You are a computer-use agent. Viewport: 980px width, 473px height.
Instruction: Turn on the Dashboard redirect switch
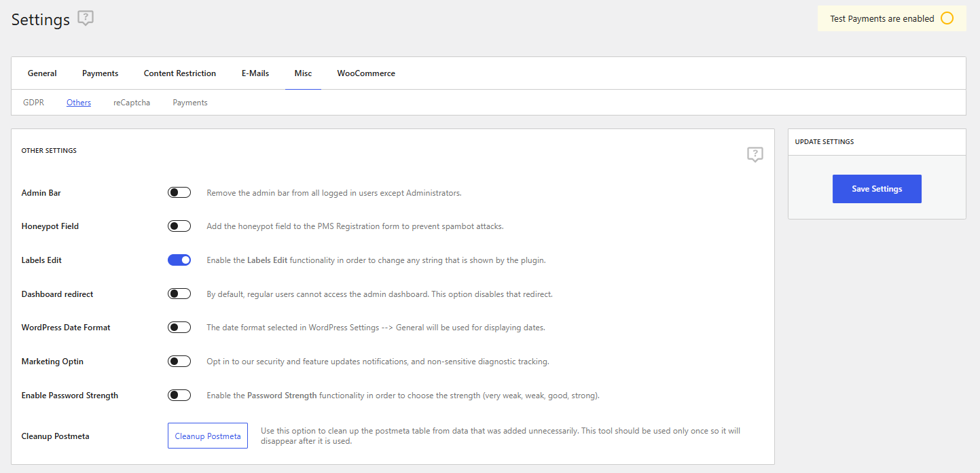(179, 294)
